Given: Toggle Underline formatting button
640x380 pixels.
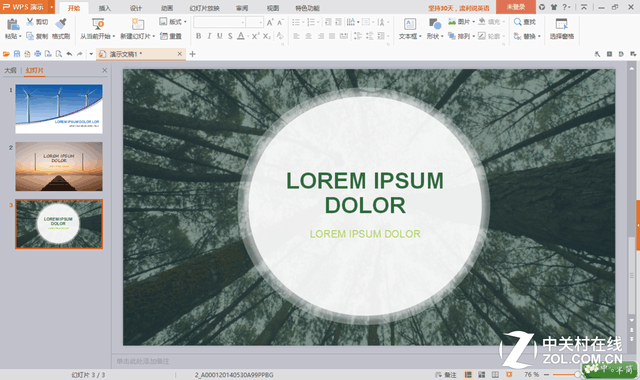Looking at the screenshot, I should point(220,36).
